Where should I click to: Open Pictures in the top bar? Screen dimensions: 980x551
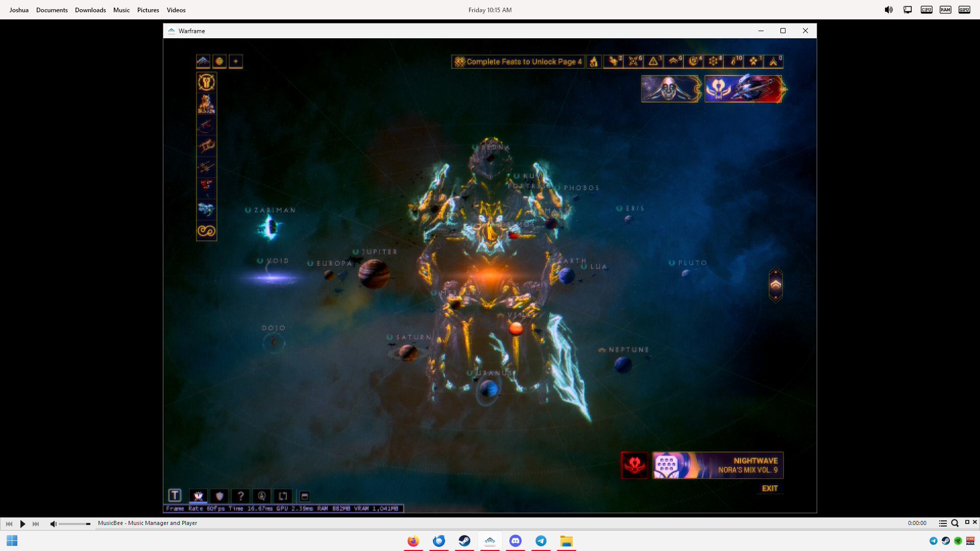coord(148,10)
